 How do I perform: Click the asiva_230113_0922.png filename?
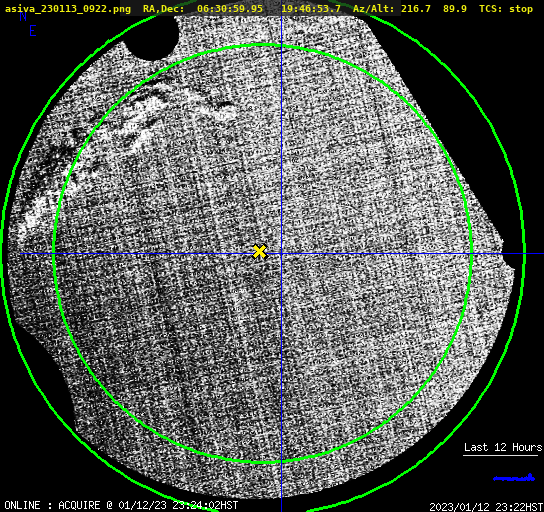pyautogui.click(x=68, y=9)
